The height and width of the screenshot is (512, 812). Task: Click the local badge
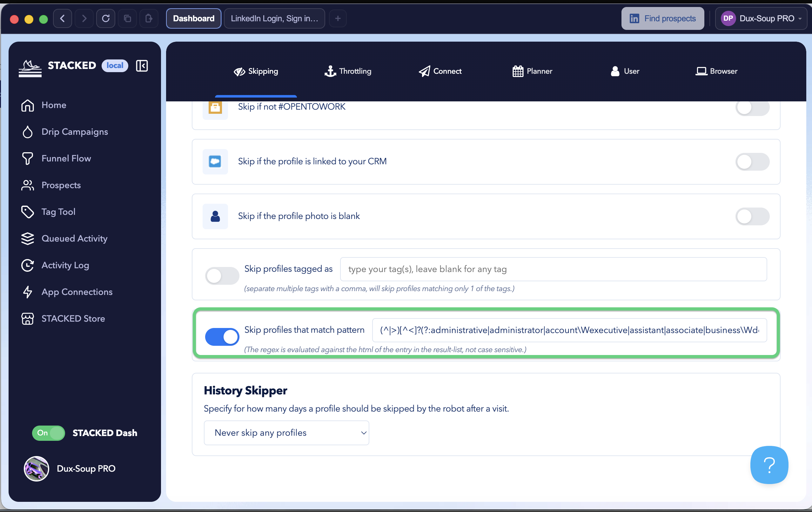(115, 65)
